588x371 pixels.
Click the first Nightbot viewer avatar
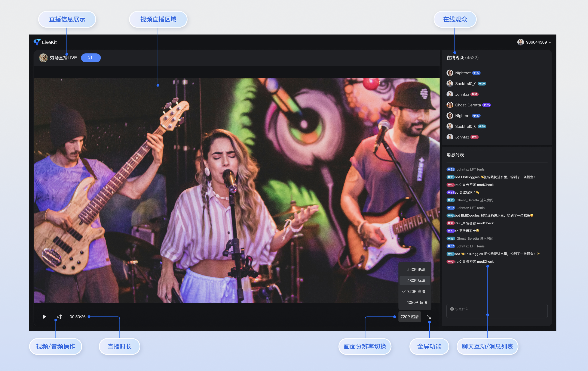click(450, 73)
